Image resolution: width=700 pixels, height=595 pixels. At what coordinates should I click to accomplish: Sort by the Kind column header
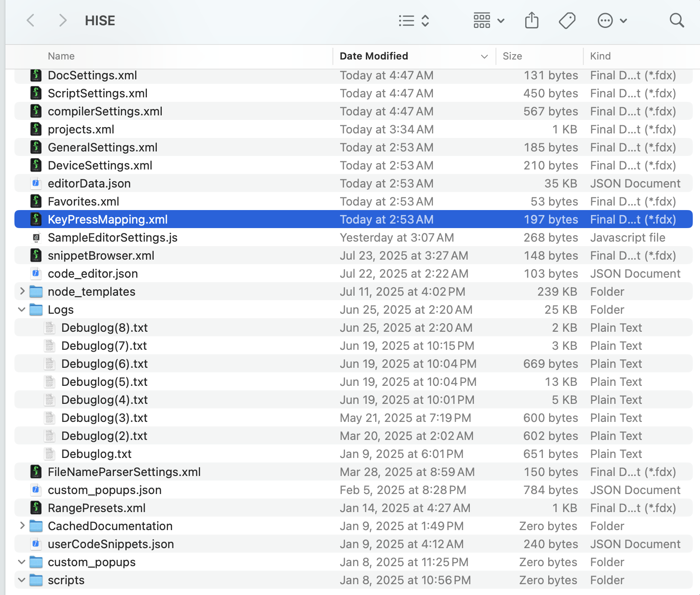pos(600,56)
